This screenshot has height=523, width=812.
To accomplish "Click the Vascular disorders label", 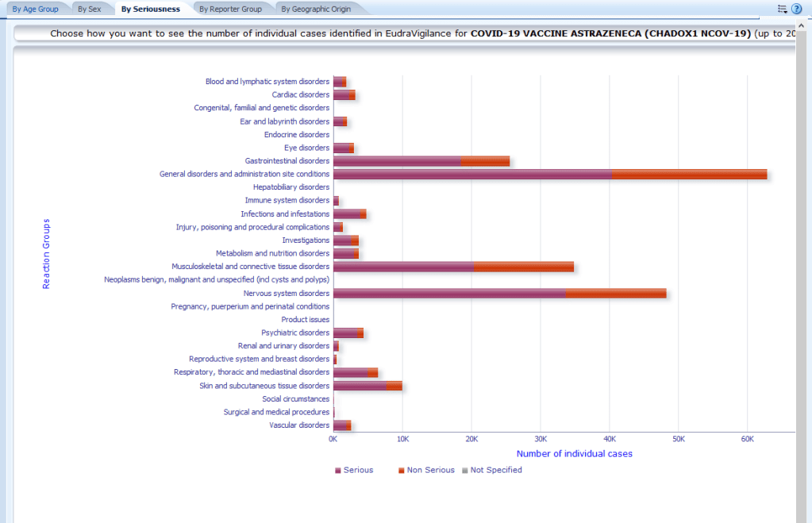I will pyautogui.click(x=299, y=425).
